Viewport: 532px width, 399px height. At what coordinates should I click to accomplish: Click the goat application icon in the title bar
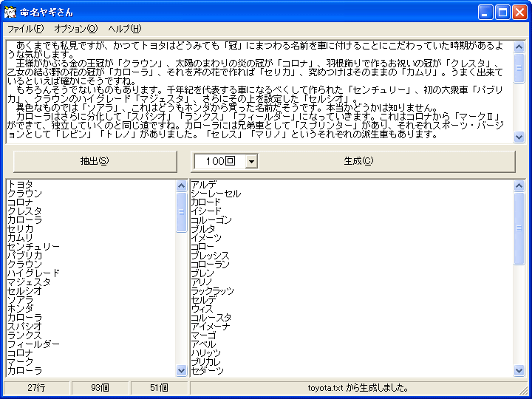tap(10, 13)
